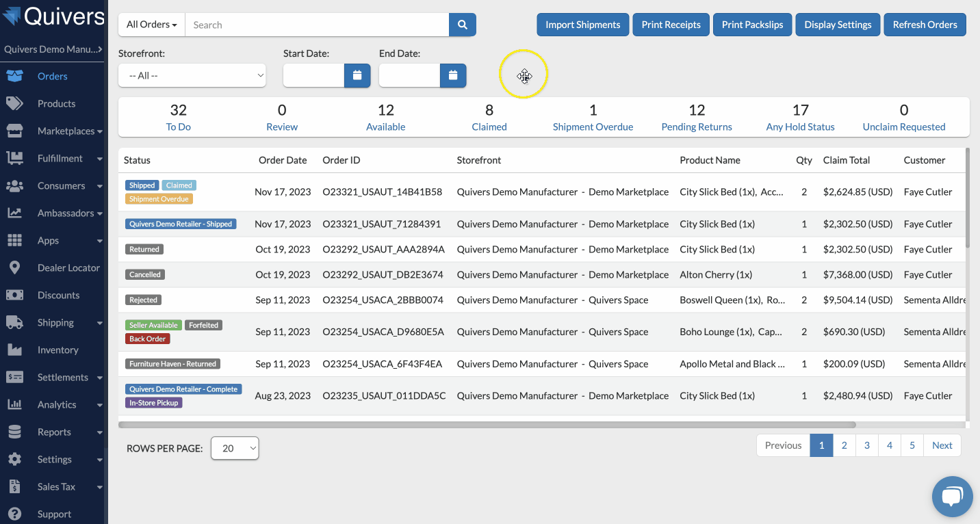Click the Print Packslips button

pos(753,25)
